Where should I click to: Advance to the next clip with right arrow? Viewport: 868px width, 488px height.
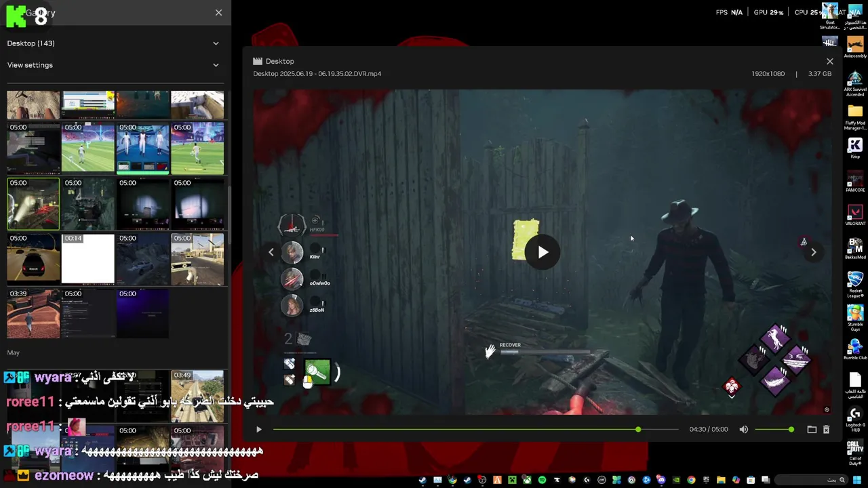click(x=814, y=252)
